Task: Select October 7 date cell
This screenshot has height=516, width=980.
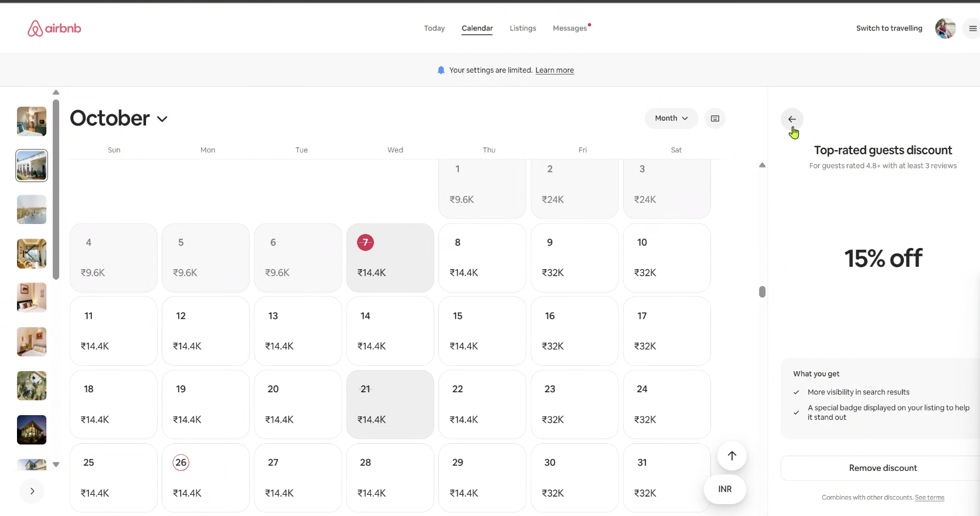Action: [x=390, y=258]
